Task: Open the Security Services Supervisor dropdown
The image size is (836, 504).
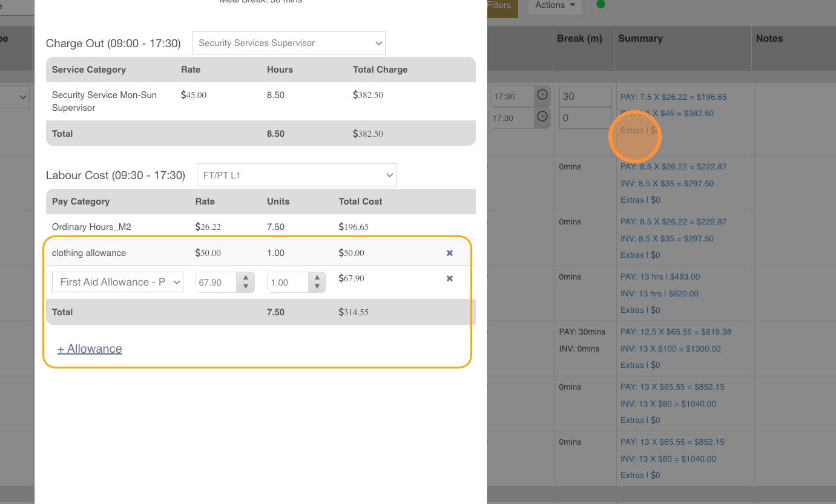Action: pos(289,43)
